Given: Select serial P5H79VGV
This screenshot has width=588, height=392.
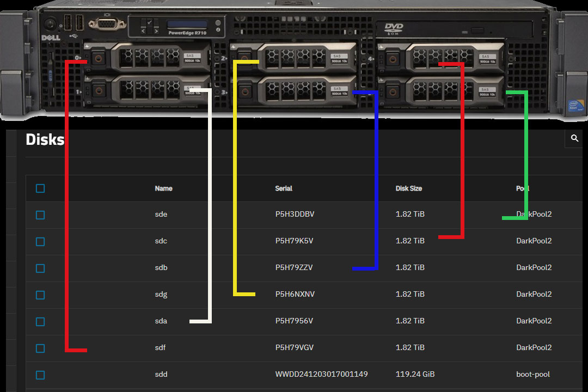Looking at the screenshot, I should click(295, 347).
